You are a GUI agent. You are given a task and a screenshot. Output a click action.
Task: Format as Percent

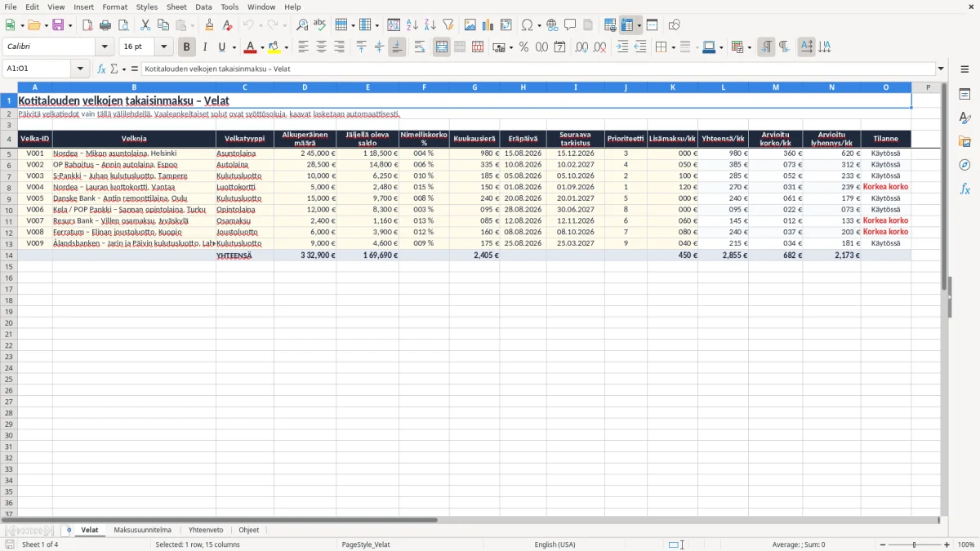(x=524, y=47)
